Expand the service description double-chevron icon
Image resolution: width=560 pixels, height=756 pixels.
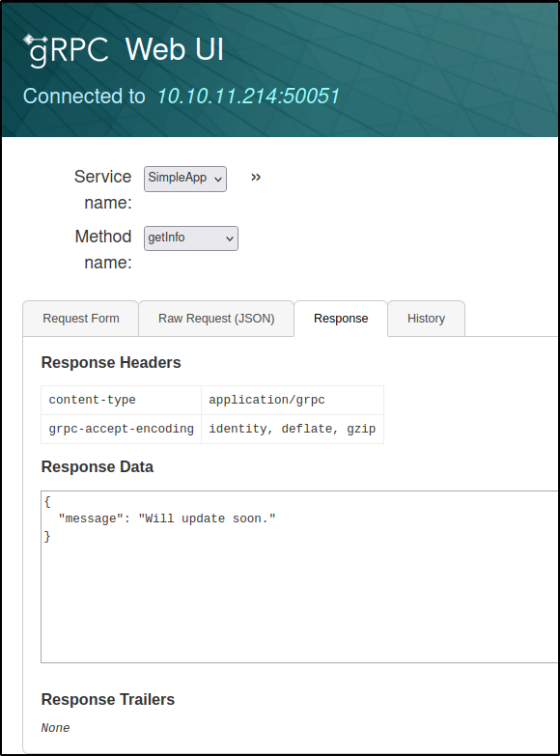point(256,178)
